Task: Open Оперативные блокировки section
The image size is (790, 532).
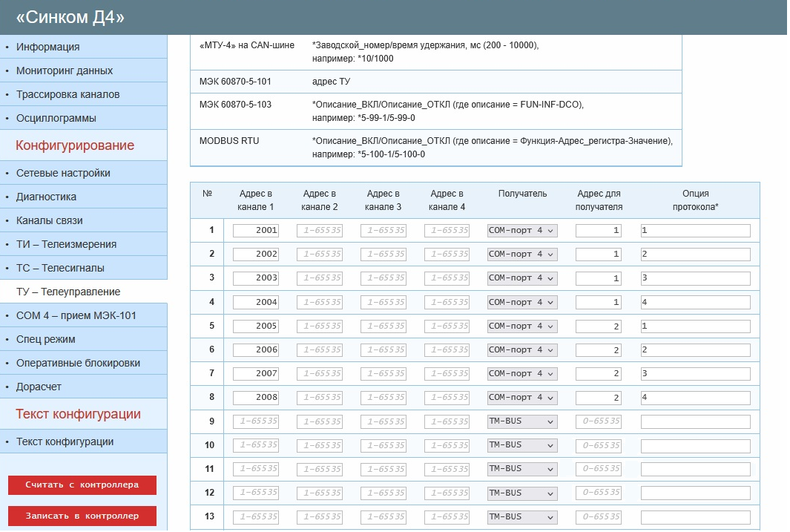Action: [x=78, y=363]
